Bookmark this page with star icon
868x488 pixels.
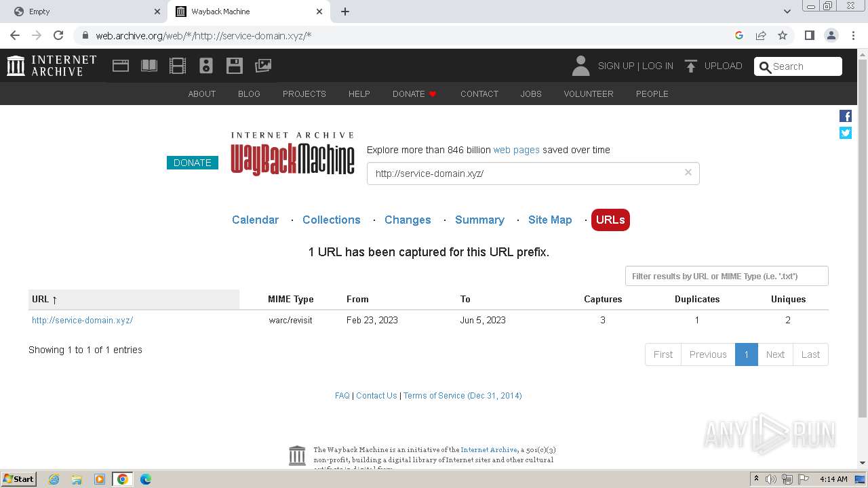point(783,35)
